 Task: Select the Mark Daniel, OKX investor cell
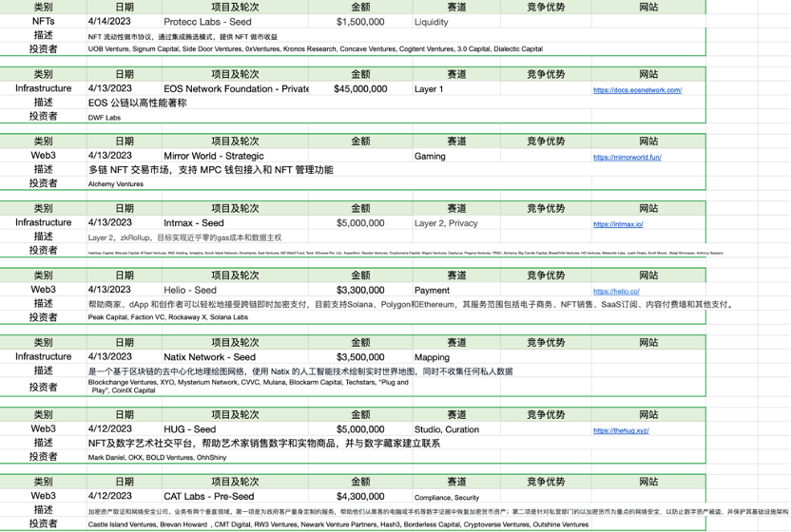pos(158,457)
